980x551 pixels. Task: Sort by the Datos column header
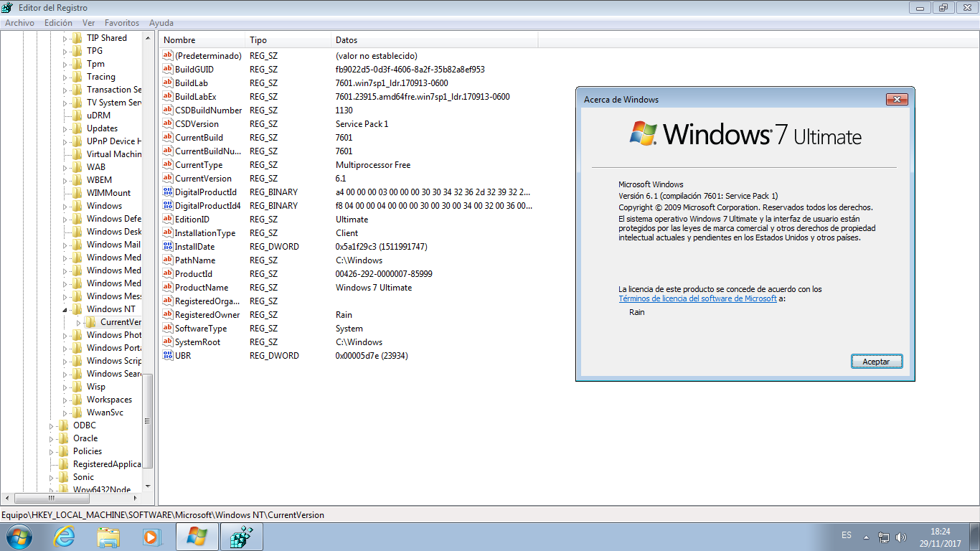point(434,40)
